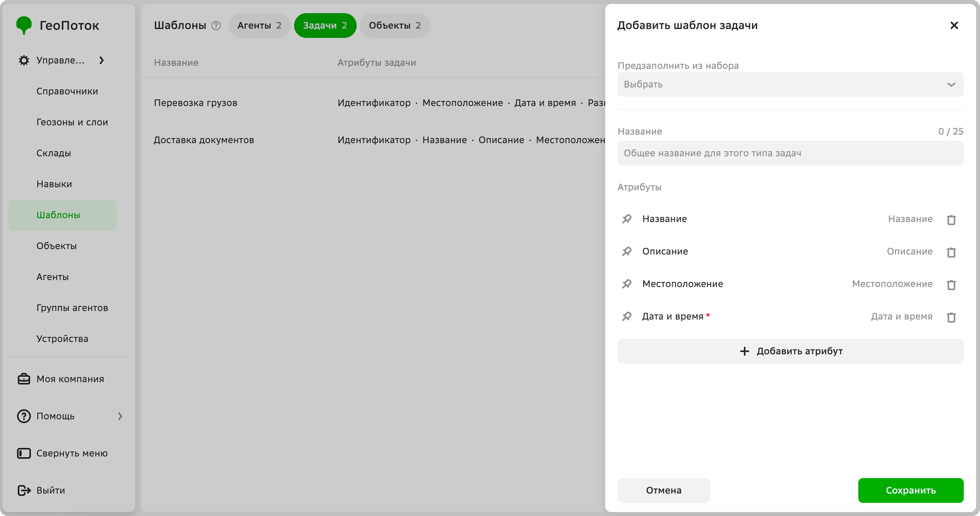980x516 pixels.
Task: Click the Название column header
Action: pos(176,62)
